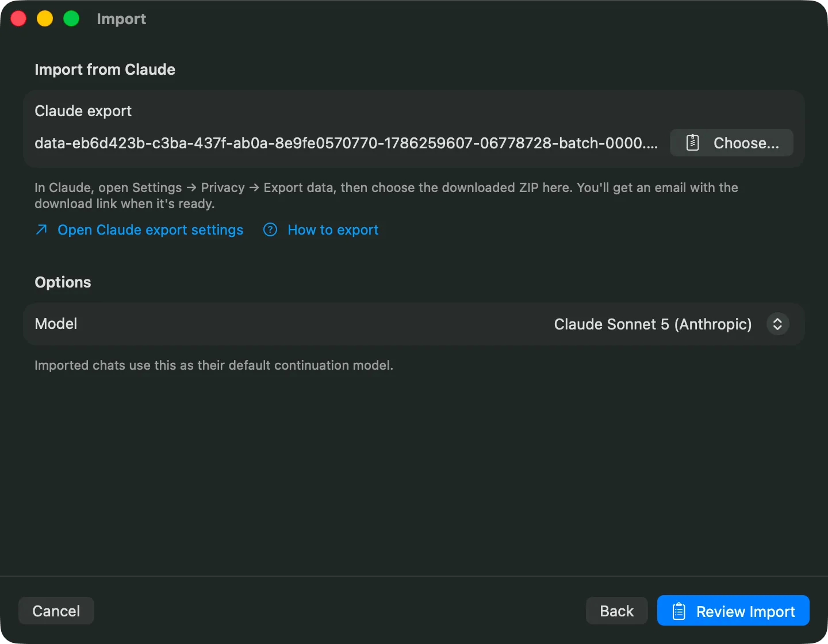Screen dimensions: 828x644
Task: Click the up-down chevron beside Claude Sonnet 5
Action: pyautogui.click(x=777, y=324)
